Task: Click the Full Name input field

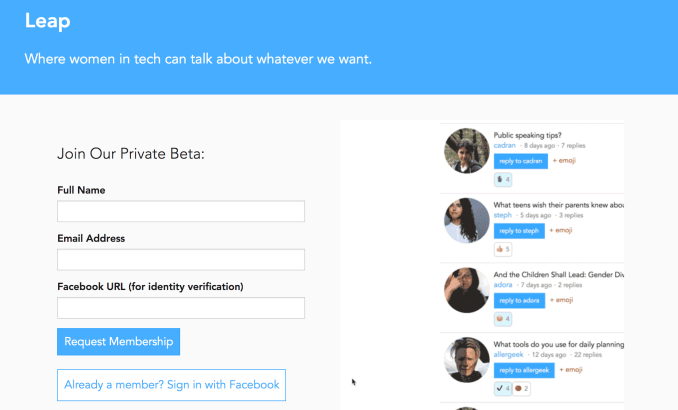Action: coord(181,211)
